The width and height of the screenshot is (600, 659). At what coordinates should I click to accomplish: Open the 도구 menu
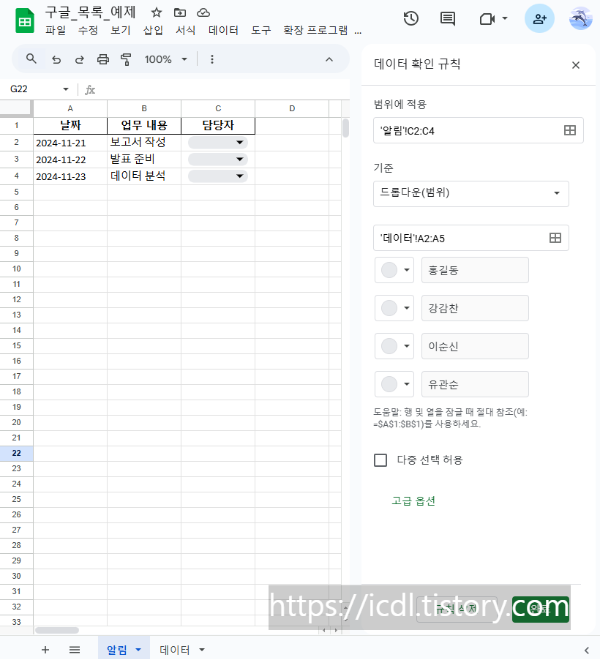[x=261, y=30]
